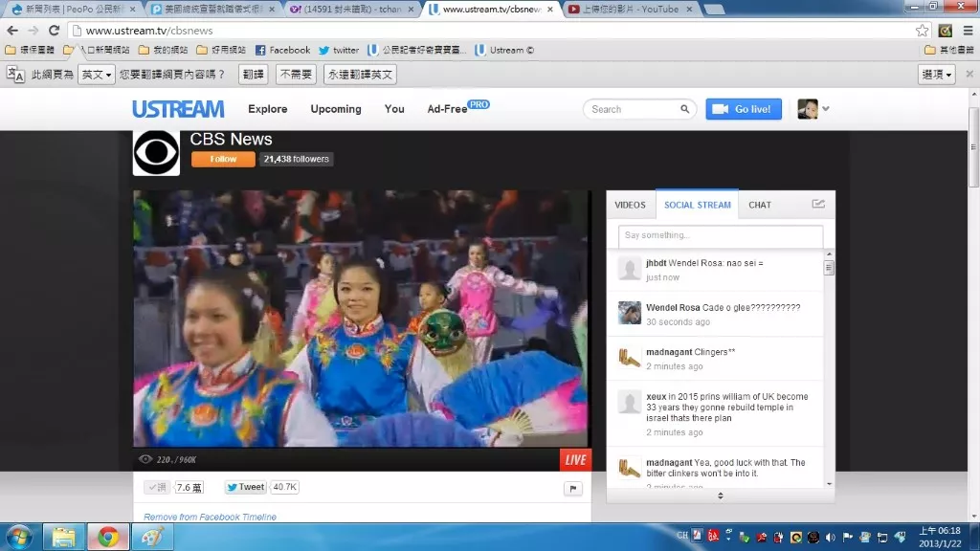Open the 入口新聞網站 bookmarks folder
The width and height of the screenshot is (980, 551).
tap(97, 50)
